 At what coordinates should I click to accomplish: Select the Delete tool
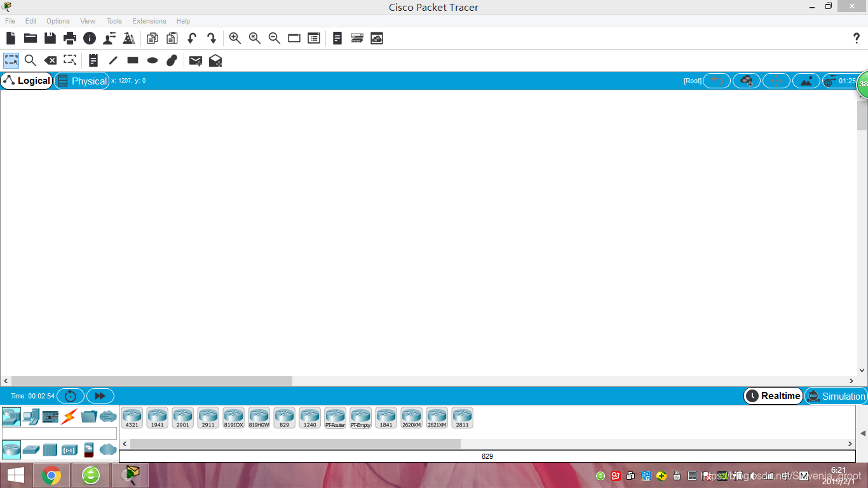pyautogui.click(x=50, y=60)
